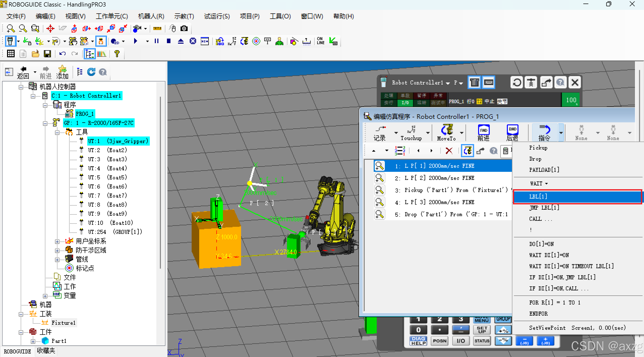
Task: Open the Robot Controller1 dropdown on pendant
Action: point(448,83)
